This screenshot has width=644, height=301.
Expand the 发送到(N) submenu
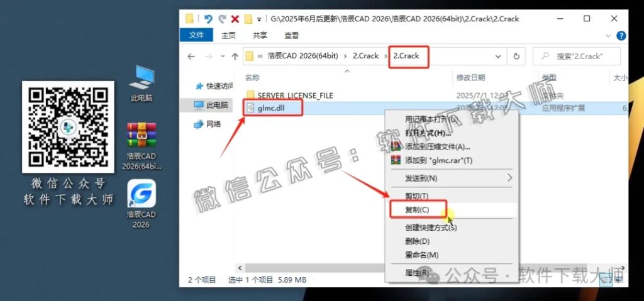[x=452, y=178]
